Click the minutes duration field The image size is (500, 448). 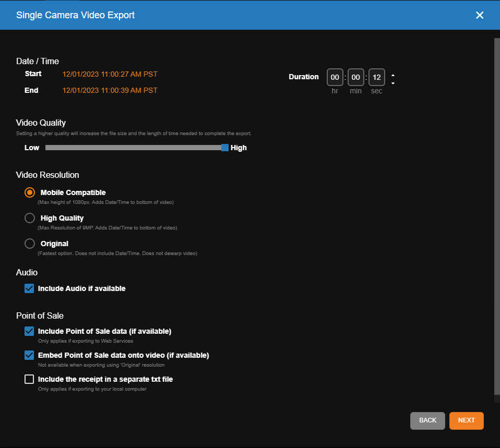(x=356, y=77)
